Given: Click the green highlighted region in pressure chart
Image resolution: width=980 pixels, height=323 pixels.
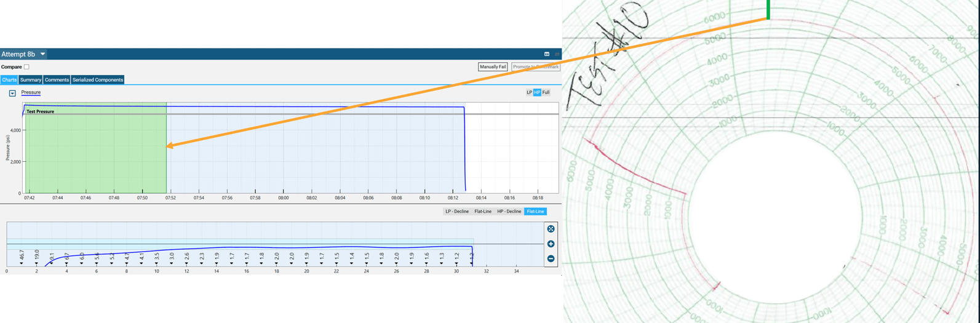Looking at the screenshot, I should click(x=95, y=148).
